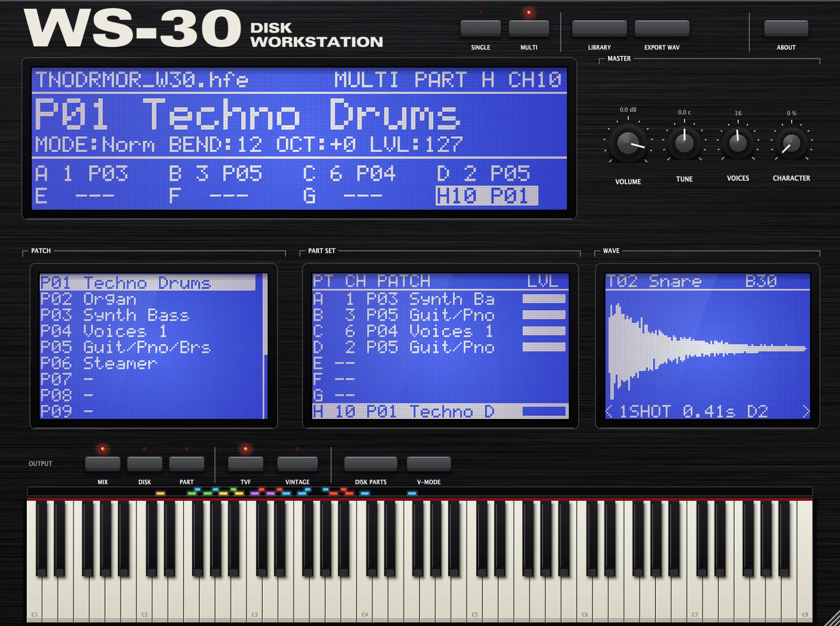Select part B row in Part Set
Viewport: 840px width, 626px height.
[x=440, y=315]
